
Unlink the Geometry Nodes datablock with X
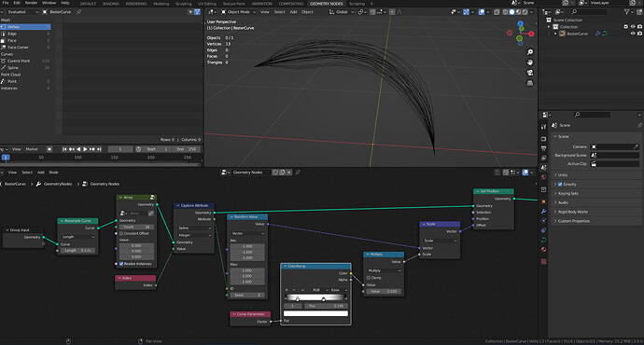(289, 172)
